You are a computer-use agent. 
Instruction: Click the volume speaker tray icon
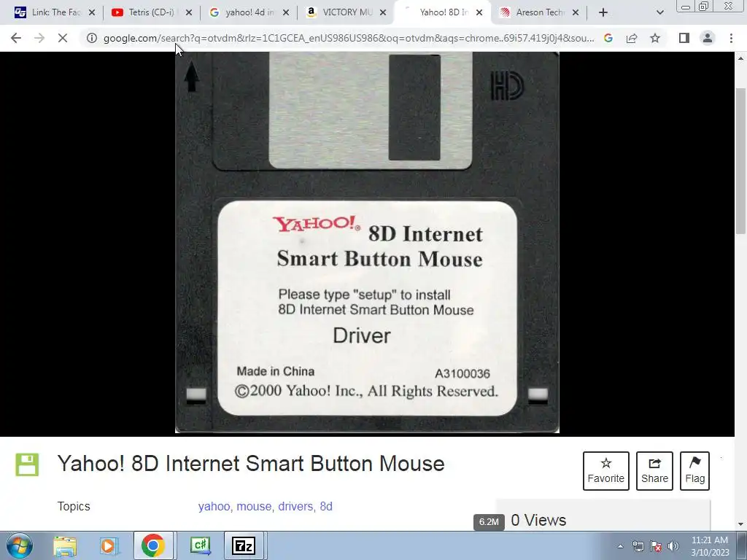point(673,546)
